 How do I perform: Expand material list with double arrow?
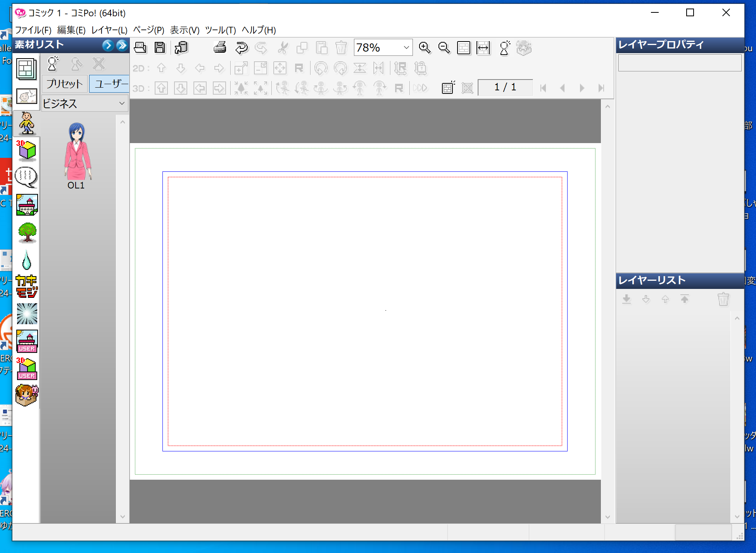[x=122, y=45]
